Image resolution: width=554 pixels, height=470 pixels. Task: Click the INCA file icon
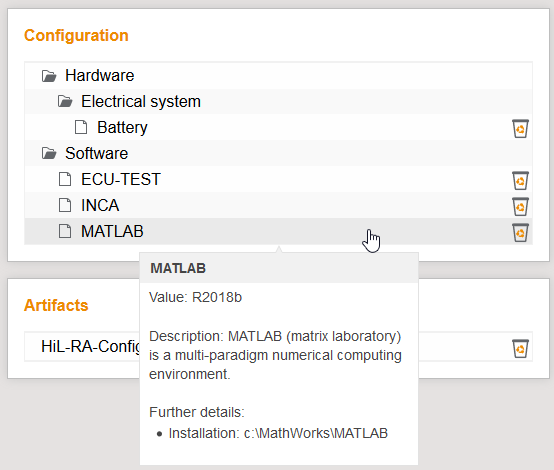[x=65, y=205]
